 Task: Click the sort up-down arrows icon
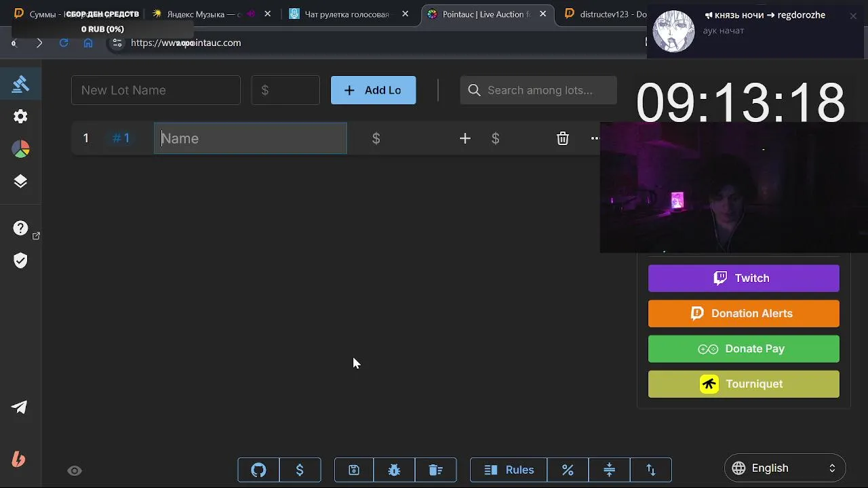pyautogui.click(x=651, y=470)
